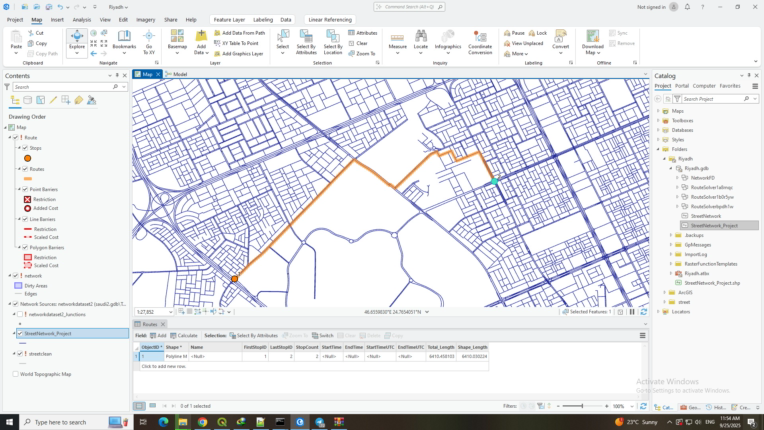Switch Contents to List By Data Source

coord(28,100)
